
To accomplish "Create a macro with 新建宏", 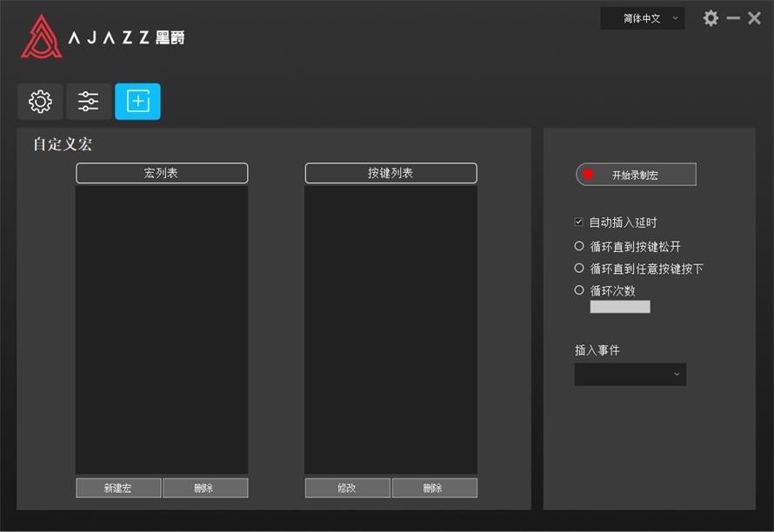I will 118,488.
